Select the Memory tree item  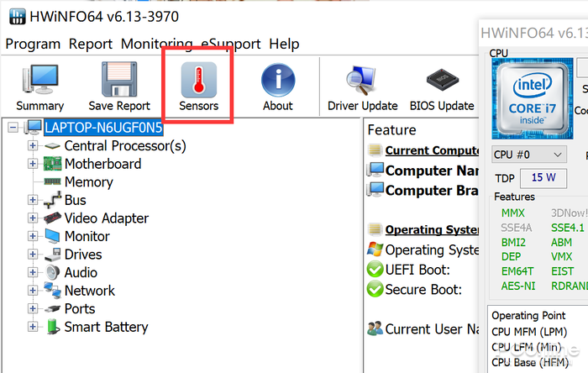pos(88,182)
